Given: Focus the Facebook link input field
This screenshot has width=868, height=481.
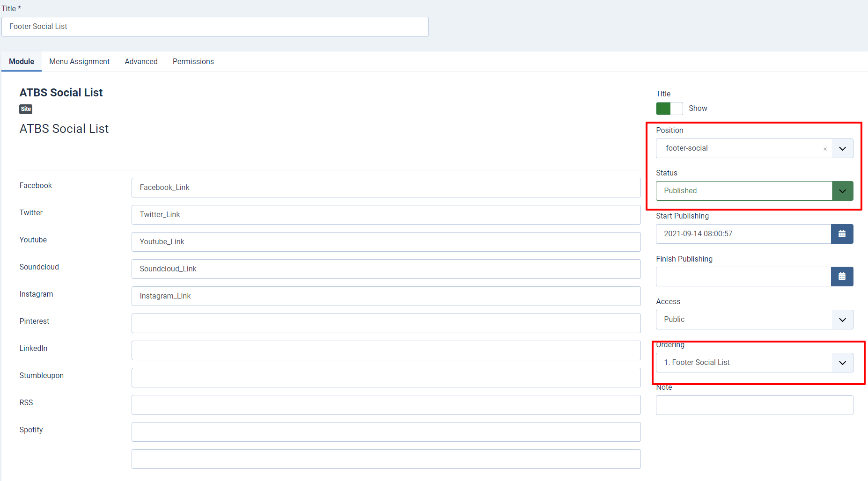Looking at the screenshot, I should click(386, 188).
